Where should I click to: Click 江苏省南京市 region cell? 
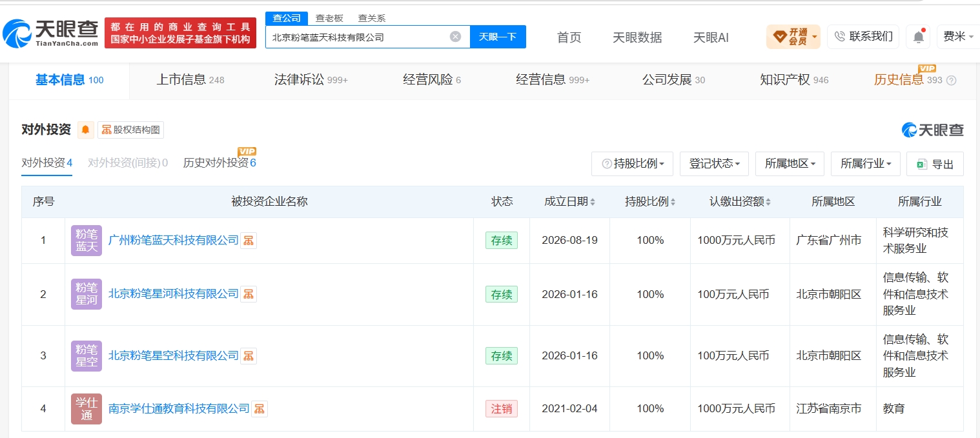tap(829, 408)
